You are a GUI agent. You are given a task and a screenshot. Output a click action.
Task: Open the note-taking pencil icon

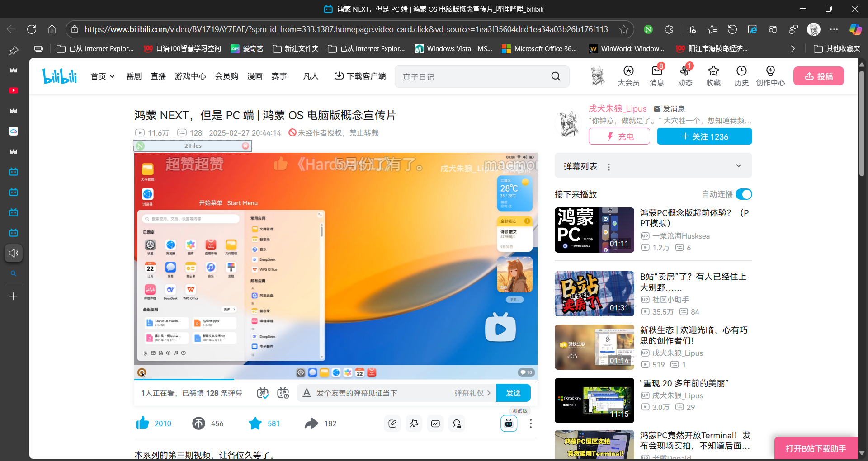tap(392, 423)
